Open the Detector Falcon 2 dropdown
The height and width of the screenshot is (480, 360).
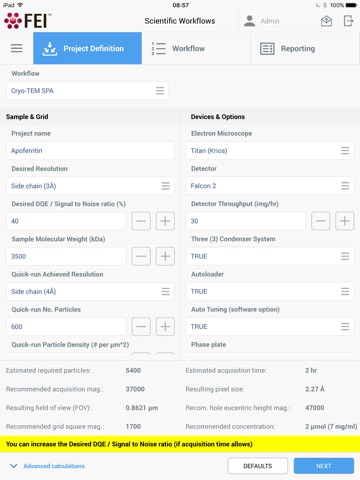pos(270,186)
